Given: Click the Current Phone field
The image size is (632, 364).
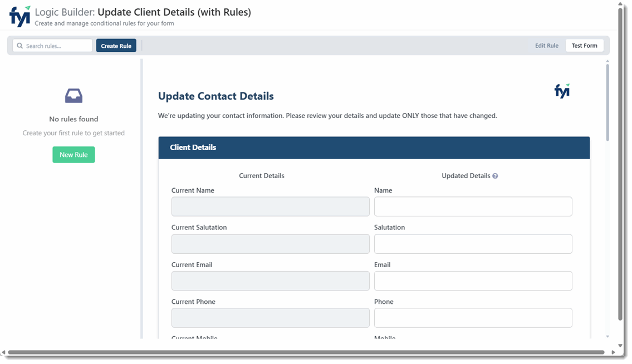Looking at the screenshot, I should (x=271, y=318).
